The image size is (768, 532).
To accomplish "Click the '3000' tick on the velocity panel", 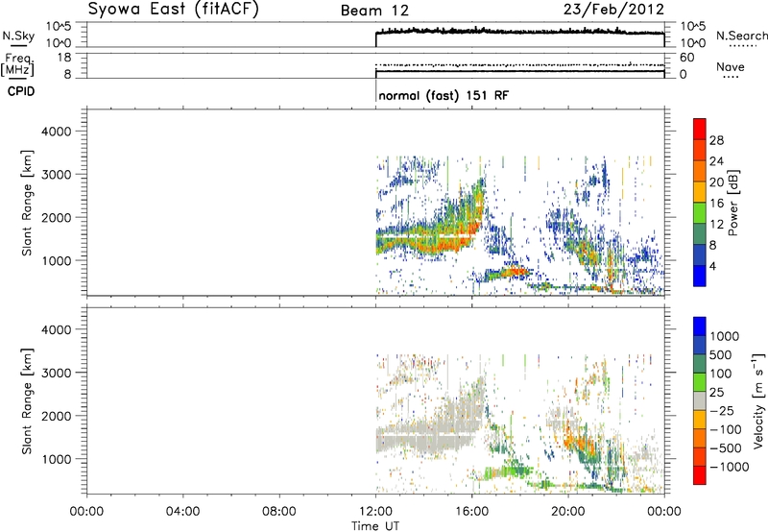I will click(x=56, y=373).
